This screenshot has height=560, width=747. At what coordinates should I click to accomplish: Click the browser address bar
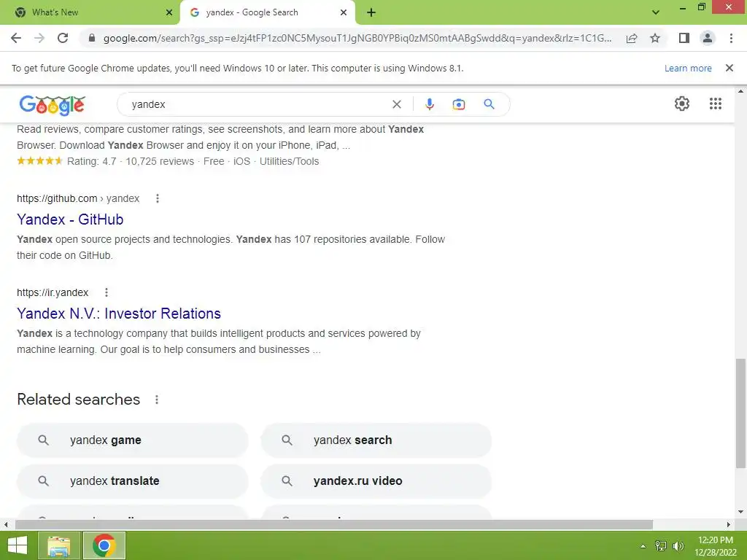(357, 38)
